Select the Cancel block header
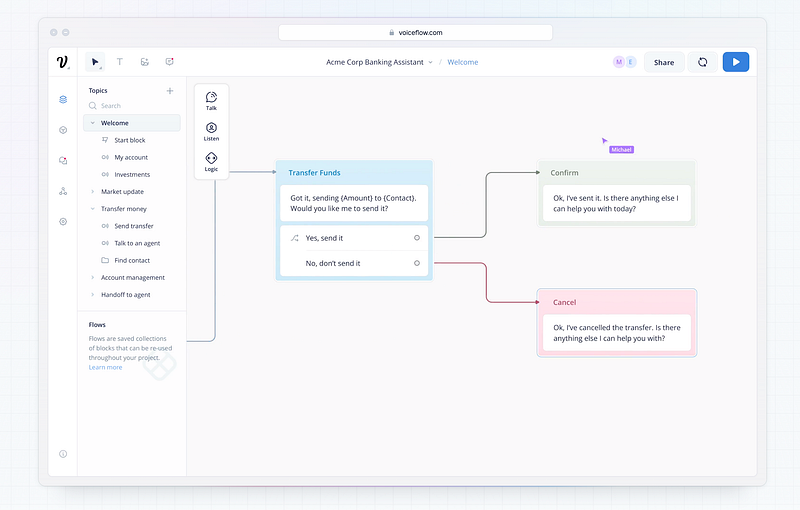The image size is (800, 510). click(x=617, y=302)
